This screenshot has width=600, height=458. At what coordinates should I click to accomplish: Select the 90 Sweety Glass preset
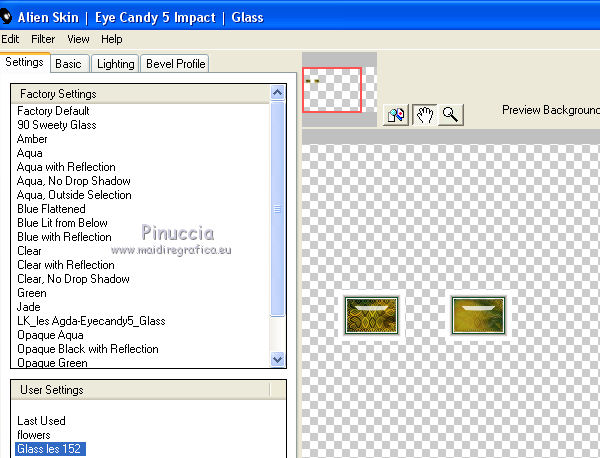tap(57, 125)
